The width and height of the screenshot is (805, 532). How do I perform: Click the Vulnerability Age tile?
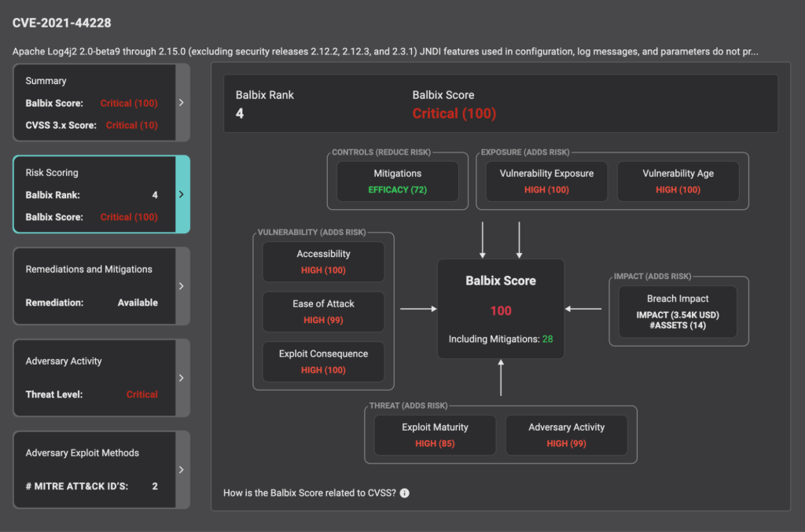tap(678, 182)
